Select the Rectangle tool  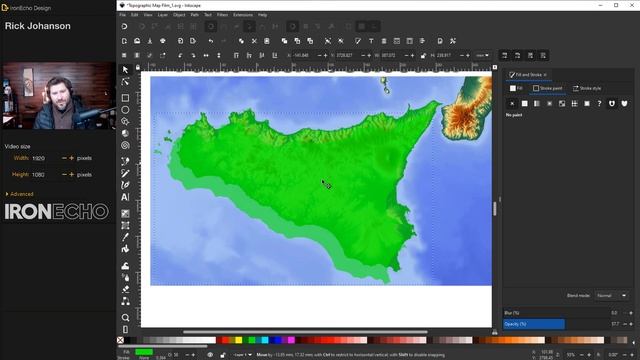125,98
